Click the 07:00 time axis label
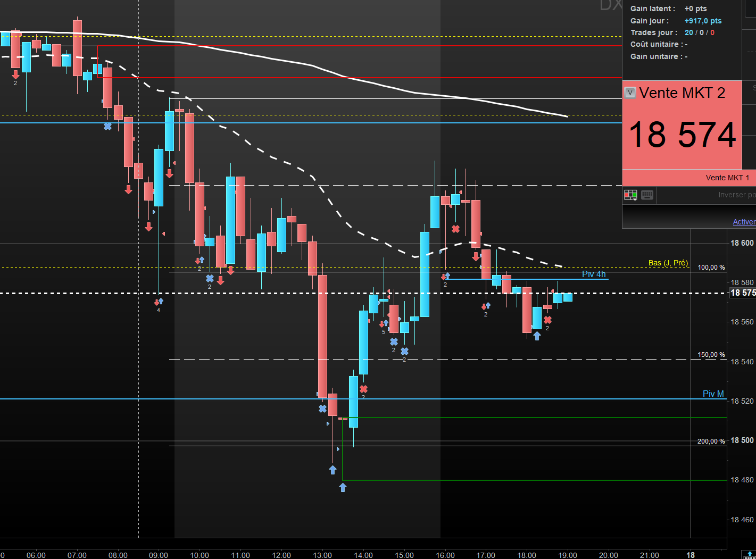Screen dimensions: 756x559 tap(77, 555)
